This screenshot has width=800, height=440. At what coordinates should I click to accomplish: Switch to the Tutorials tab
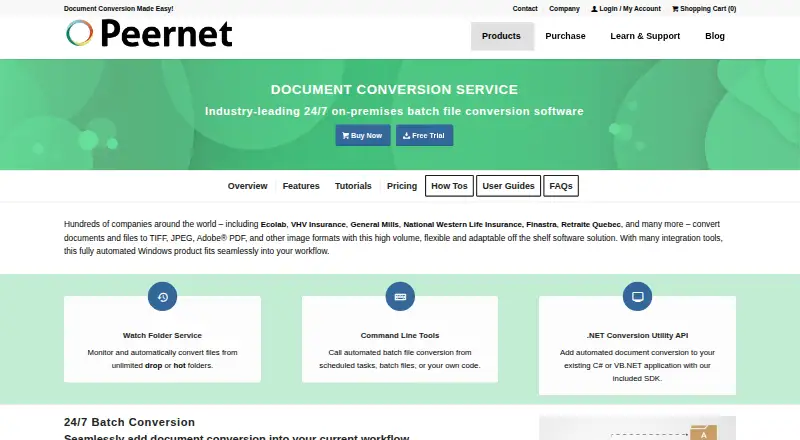353,186
